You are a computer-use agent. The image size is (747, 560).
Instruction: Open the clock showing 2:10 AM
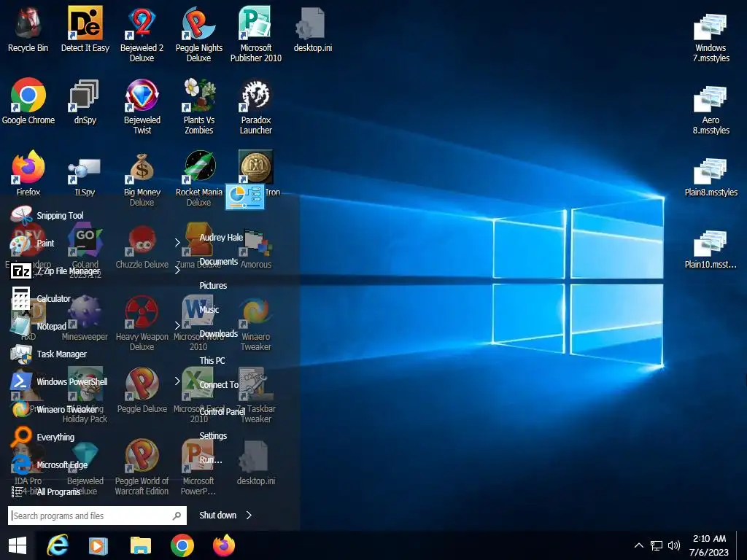point(709,545)
